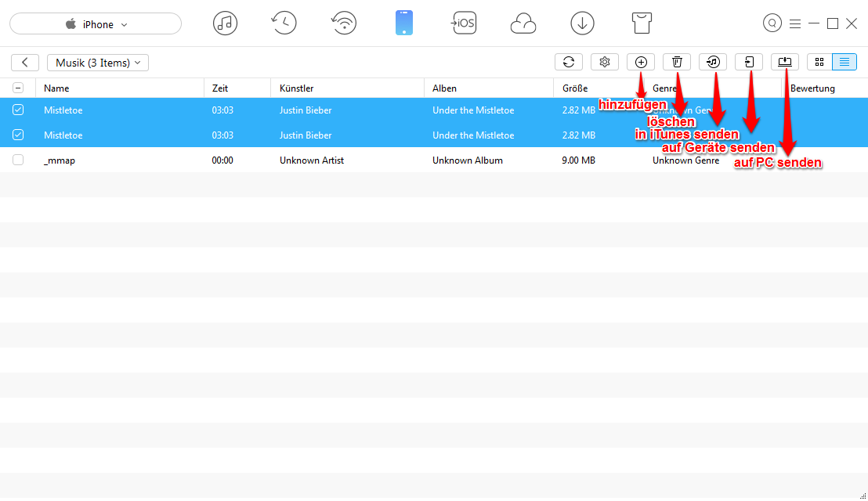Click the back arrow button
868x501 pixels.
click(24, 62)
